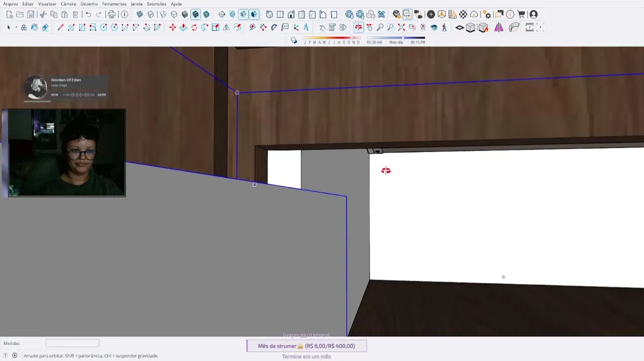Select the Line pencil tool
The image size is (644, 361).
(x=60, y=28)
